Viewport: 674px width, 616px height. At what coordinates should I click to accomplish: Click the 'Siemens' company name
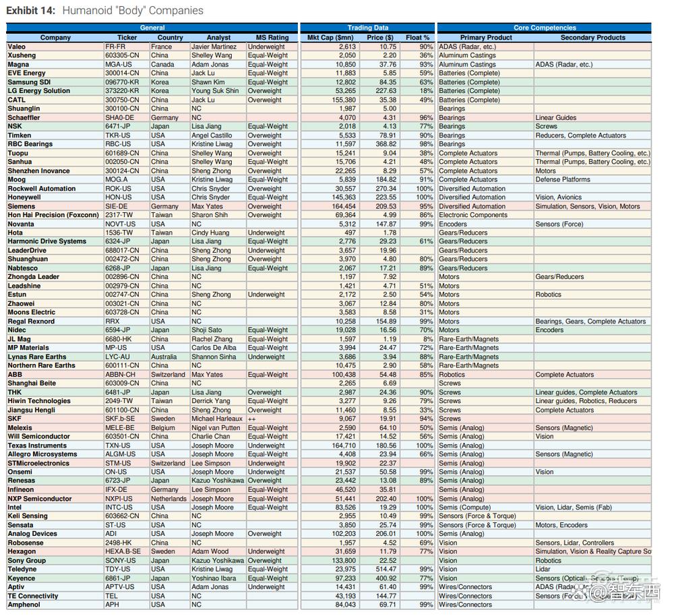21,206
